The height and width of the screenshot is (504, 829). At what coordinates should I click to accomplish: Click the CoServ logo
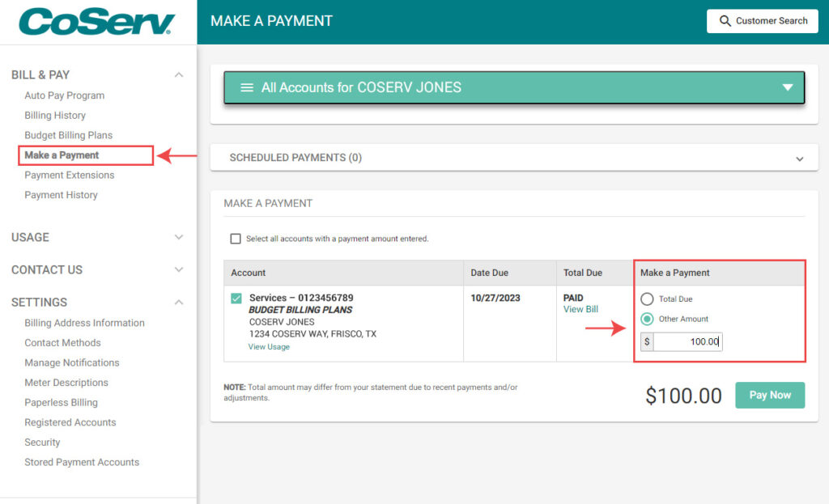97,21
